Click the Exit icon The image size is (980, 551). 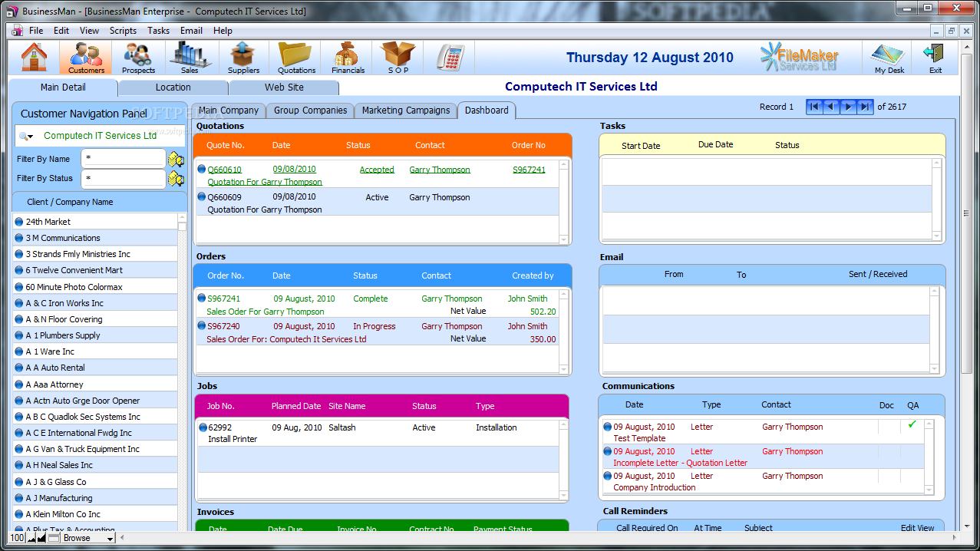click(935, 58)
